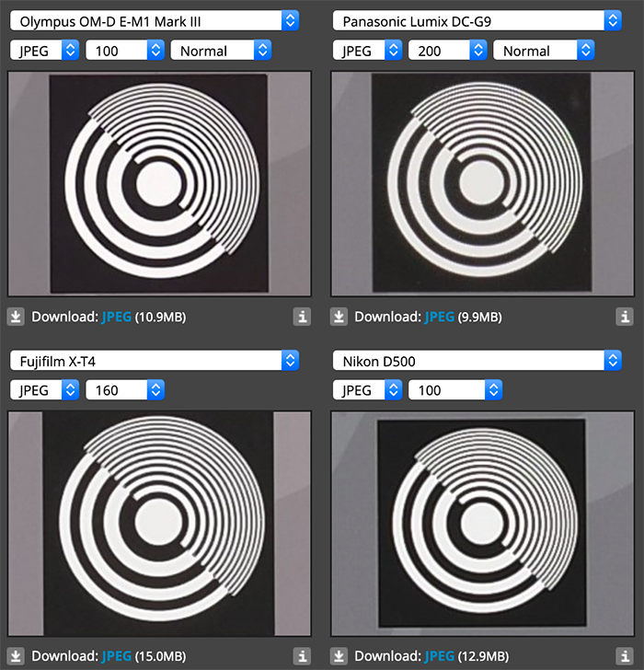Open Normal mode dropdown for Olympus
This screenshot has height=670, width=644.
(x=221, y=51)
